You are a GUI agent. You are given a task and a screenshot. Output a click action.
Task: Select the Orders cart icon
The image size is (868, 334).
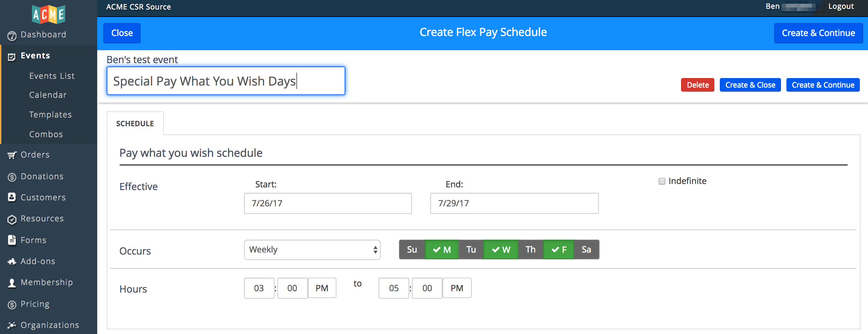click(12, 155)
